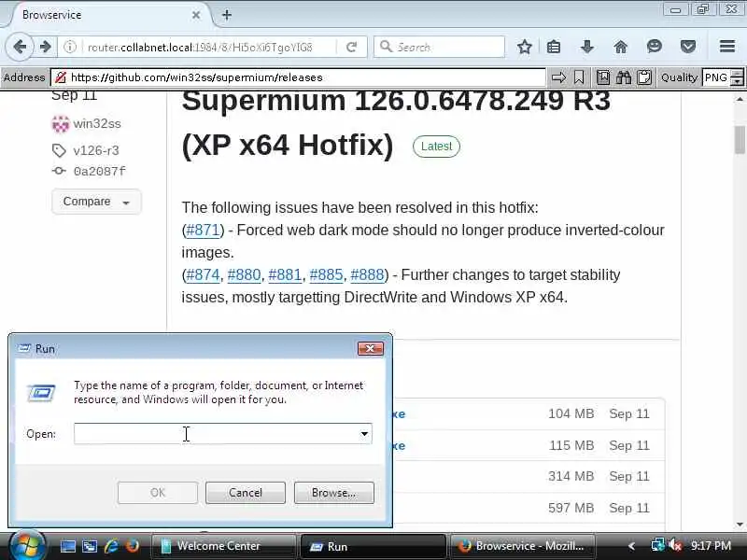The height and width of the screenshot is (560, 747).
Task: Expand hidden tray icons arrow
Action: [632, 546]
